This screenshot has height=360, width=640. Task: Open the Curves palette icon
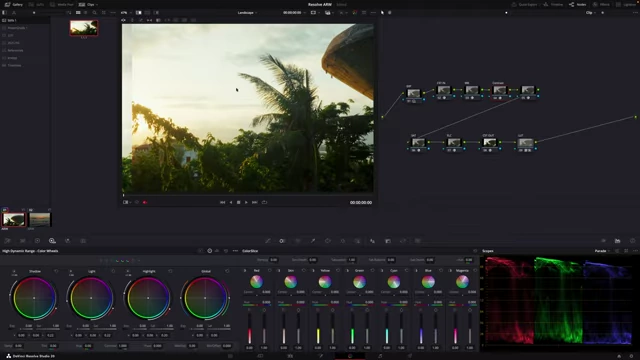pos(268,241)
